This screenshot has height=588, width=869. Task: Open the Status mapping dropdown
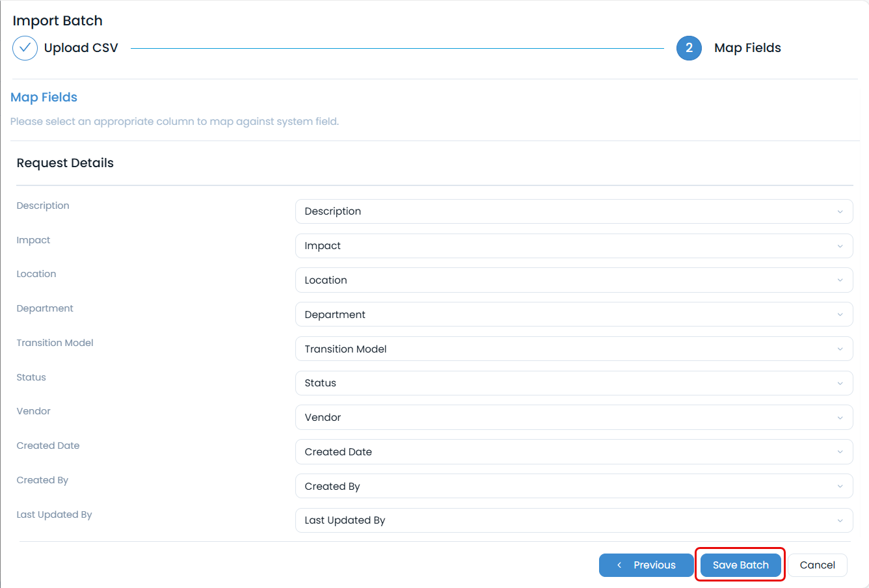pyautogui.click(x=574, y=382)
